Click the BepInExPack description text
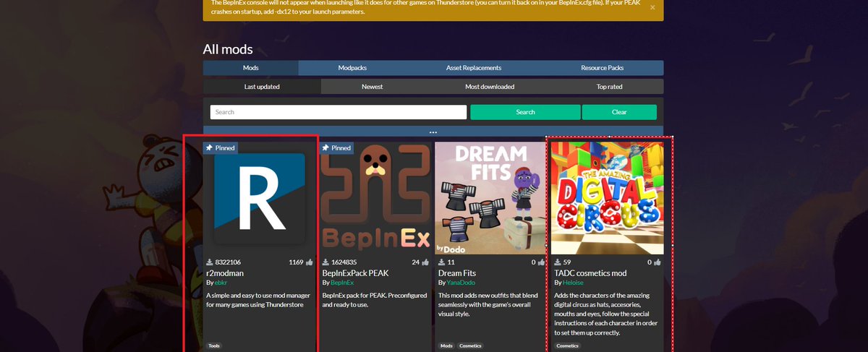868x352 pixels. 374,300
